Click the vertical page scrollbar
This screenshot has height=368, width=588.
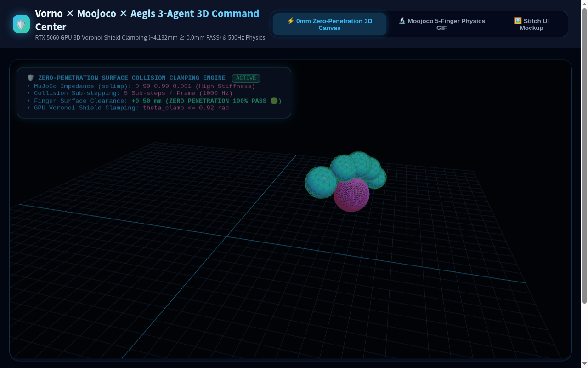click(x=584, y=156)
